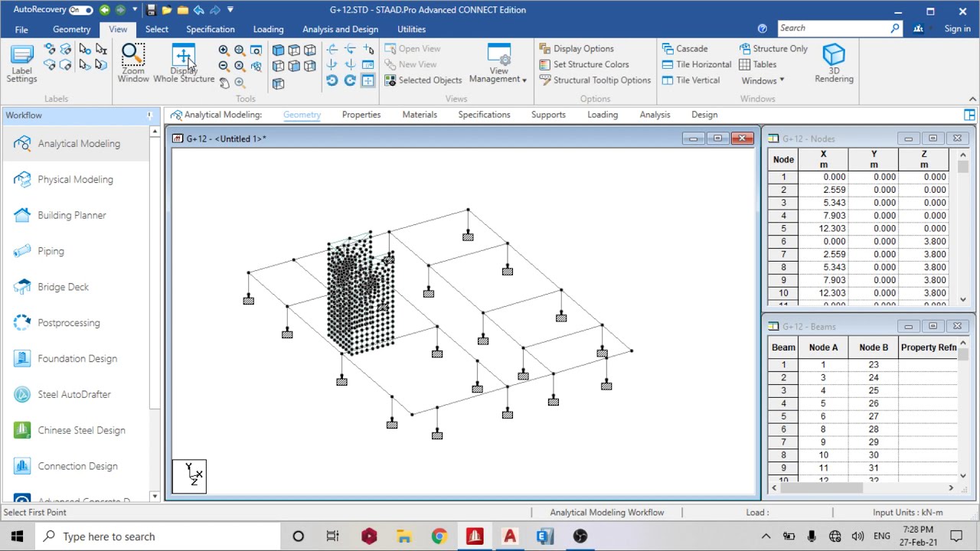Click the rotate left circular arrow icon
This screenshot has height=551, width=980.
pyautogui.click(x=332, y=80)
